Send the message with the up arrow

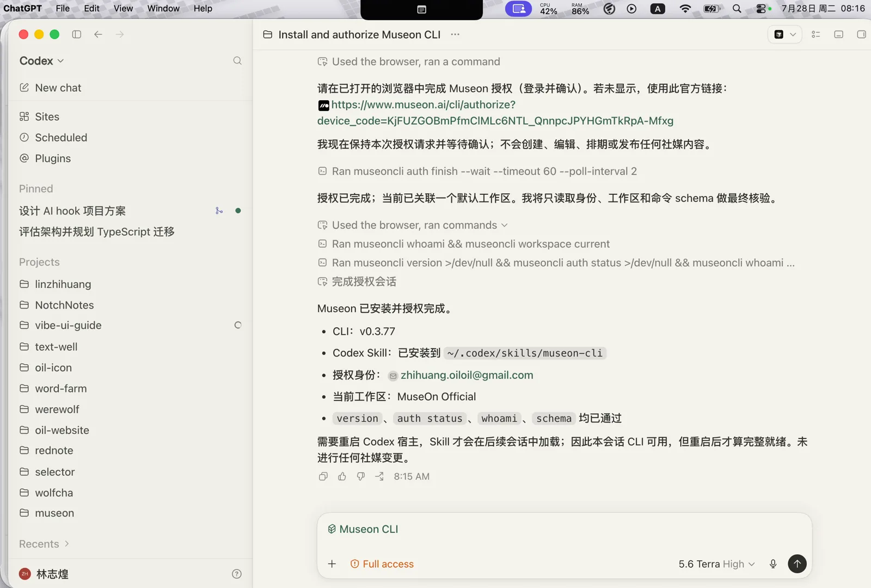(x=798, y=564)
